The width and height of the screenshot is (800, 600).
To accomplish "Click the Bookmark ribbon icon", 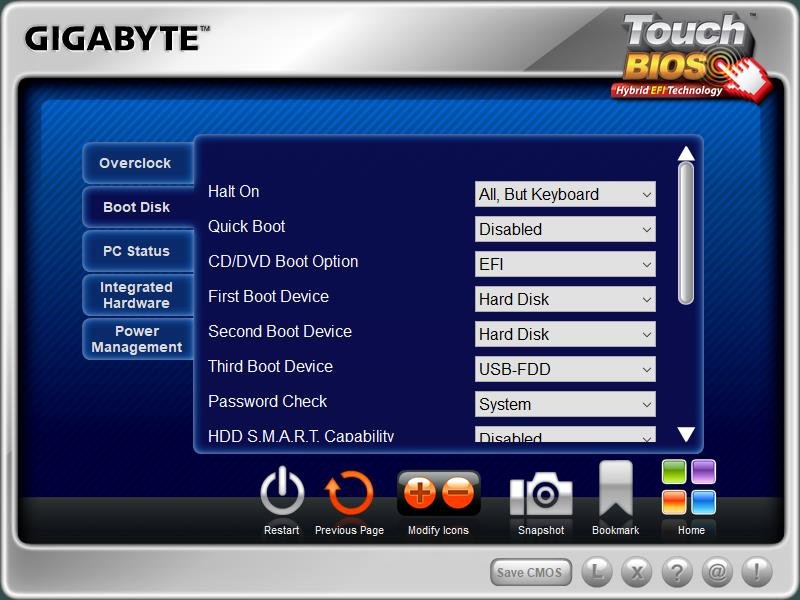I will pos(616,490).
